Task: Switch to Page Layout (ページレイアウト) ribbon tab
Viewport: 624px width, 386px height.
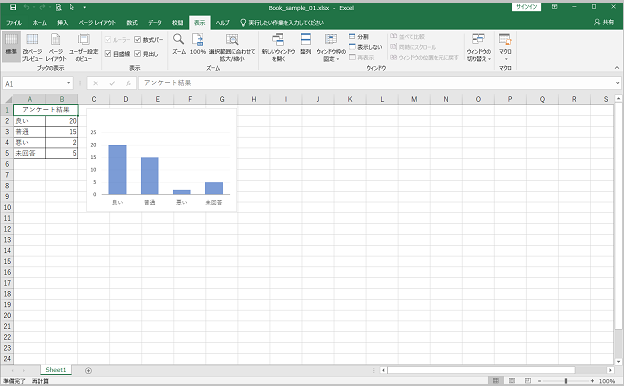Action: (97, 23)
